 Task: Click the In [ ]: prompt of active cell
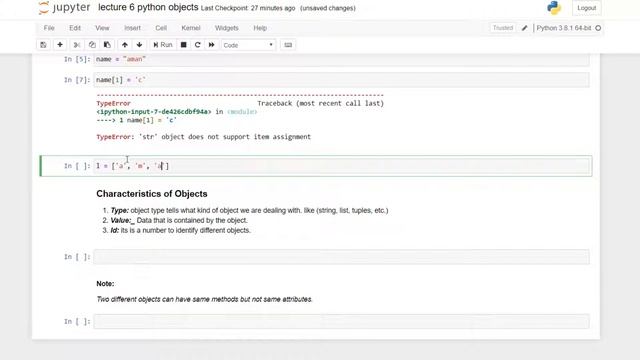(x=77, y=166)
